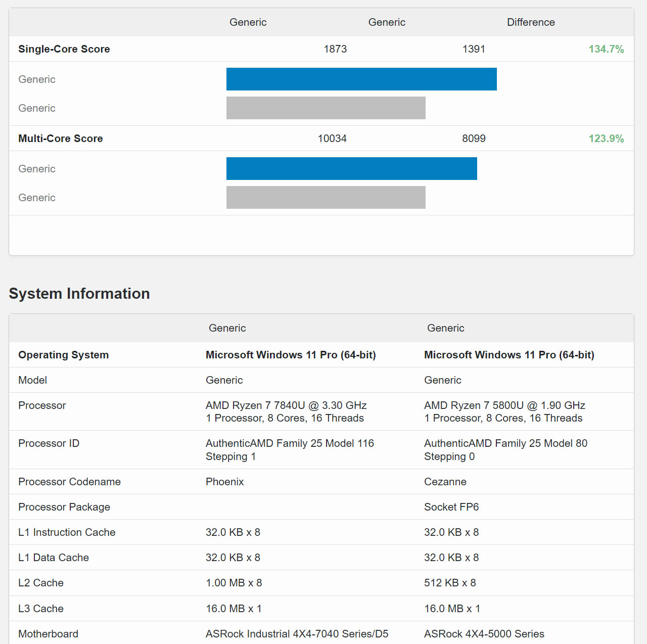Viewport: 647px width, 644px height.
Task: Select the ASRock Industrial 4X4-7040 motherboard text
Action: pyautogui.click(x=297, y=634)
